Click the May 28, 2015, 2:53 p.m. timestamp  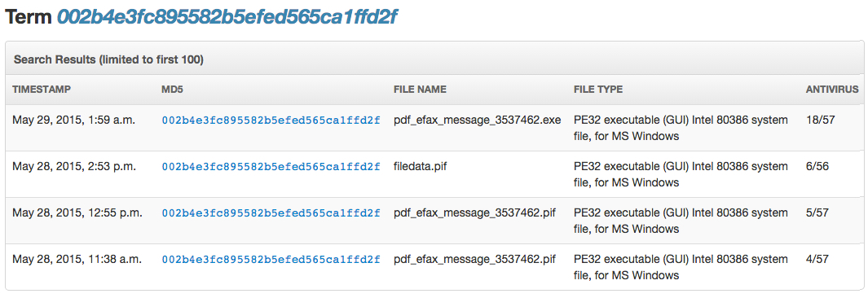(74, 166)
